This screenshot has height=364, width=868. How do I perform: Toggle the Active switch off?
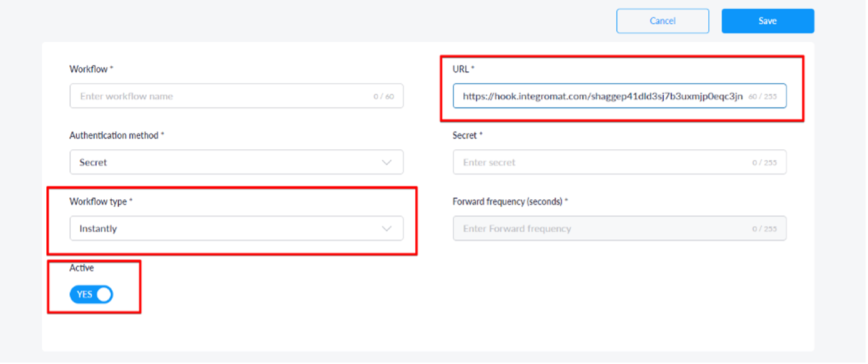[x=91, y=294]
